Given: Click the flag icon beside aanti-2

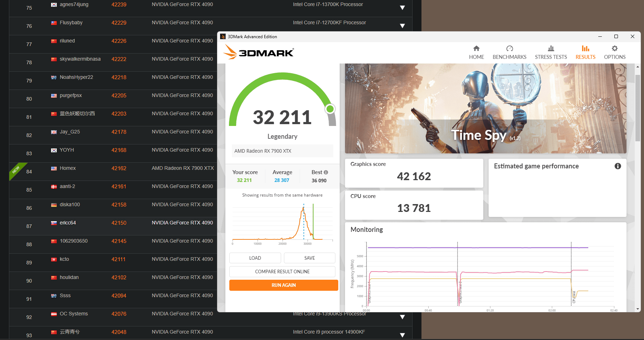Looking at the screenshot, I should (x=54, y=187).
